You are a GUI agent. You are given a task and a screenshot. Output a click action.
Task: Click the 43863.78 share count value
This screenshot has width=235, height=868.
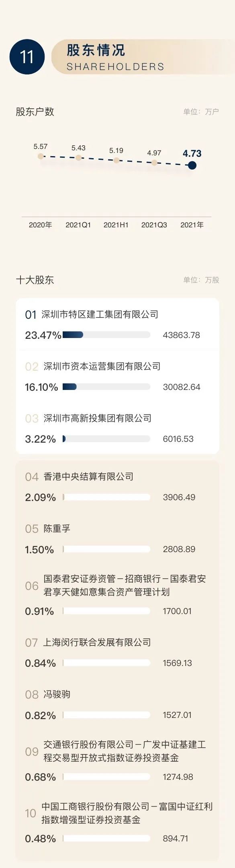(182, 335)
